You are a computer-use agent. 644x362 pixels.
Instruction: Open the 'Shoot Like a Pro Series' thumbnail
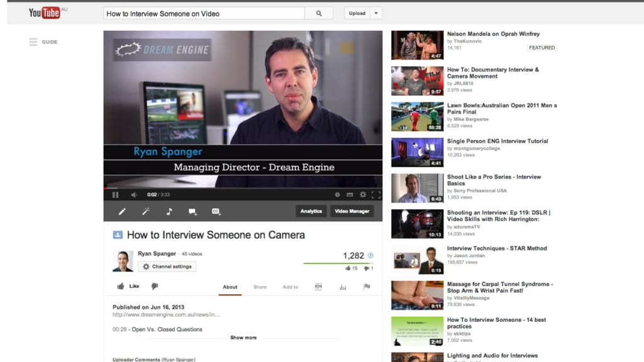(x=418, y=188)
